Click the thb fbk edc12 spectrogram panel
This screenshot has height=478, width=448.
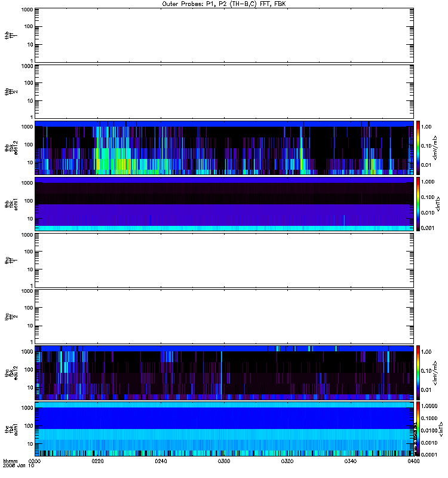click(x=225, y=148)
